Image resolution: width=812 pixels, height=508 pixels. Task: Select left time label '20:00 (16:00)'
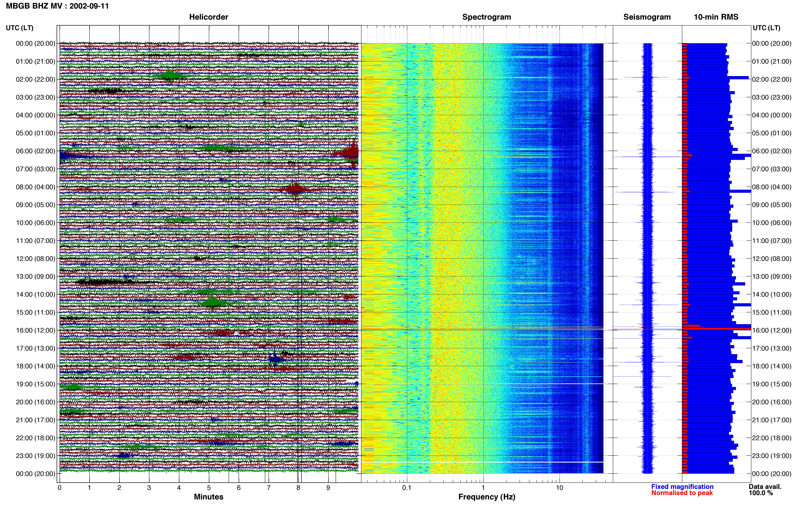coord(36,402)
